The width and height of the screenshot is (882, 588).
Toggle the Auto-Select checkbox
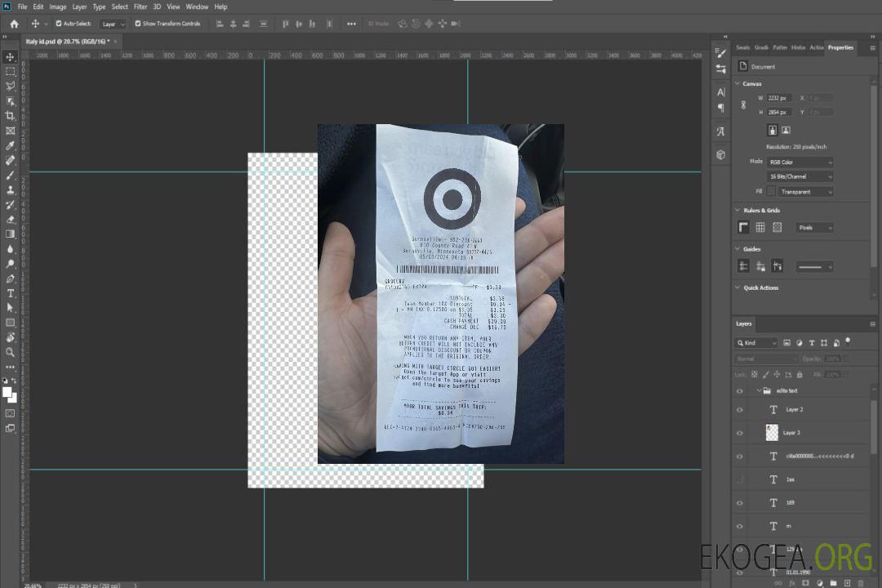59,24
